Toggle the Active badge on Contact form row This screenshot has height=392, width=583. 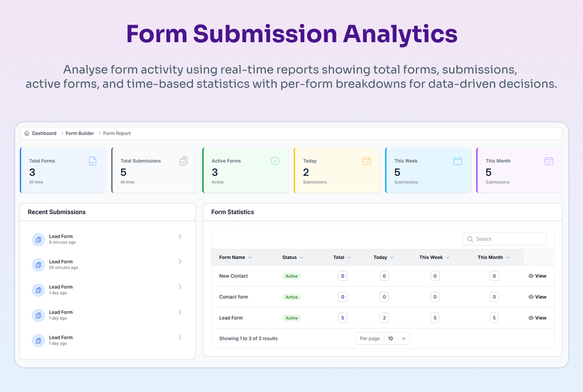pos(291,297)
